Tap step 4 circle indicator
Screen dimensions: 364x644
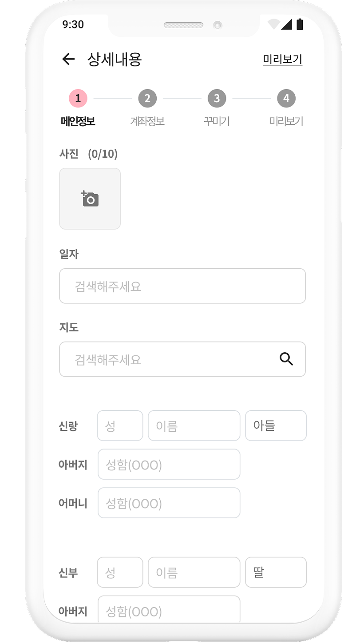pyautogui.click(x=286, y=98)
